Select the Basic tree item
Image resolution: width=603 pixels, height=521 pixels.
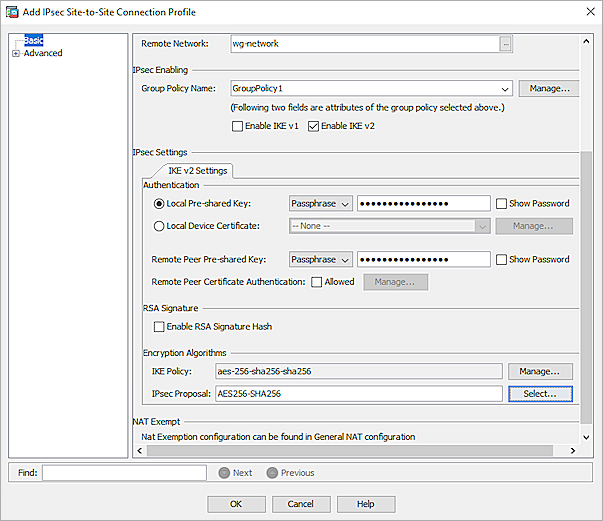[x=34, y=41]
